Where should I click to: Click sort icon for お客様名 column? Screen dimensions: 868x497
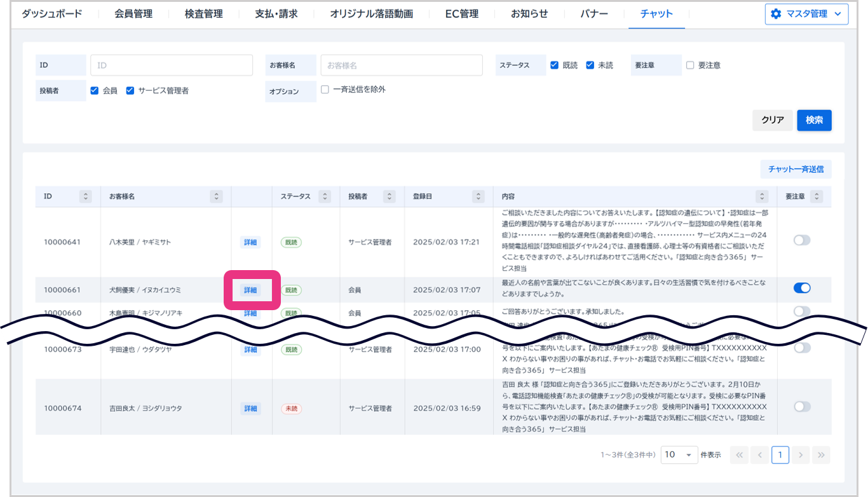click(217, 196)
